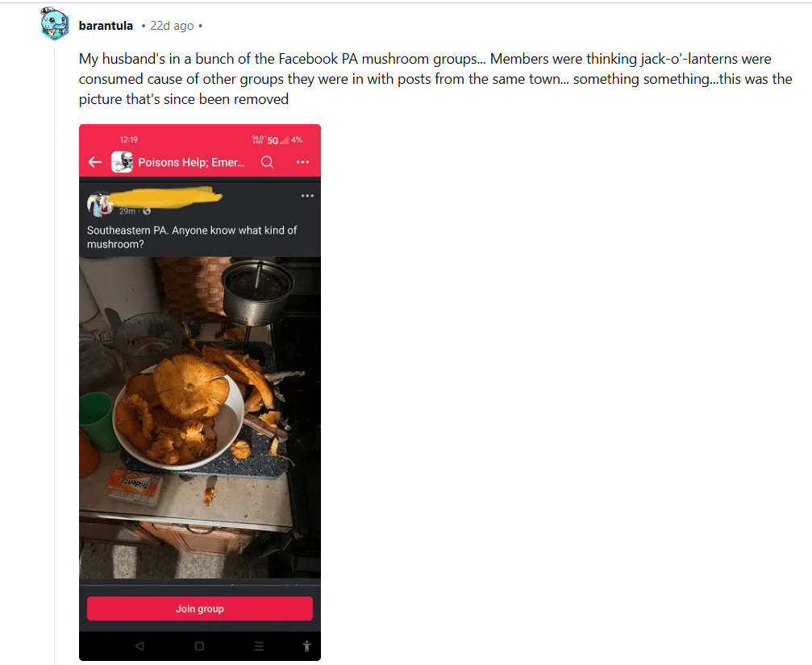Open barantula's avatar profile picture
The image size is (812, 665).
54,24
